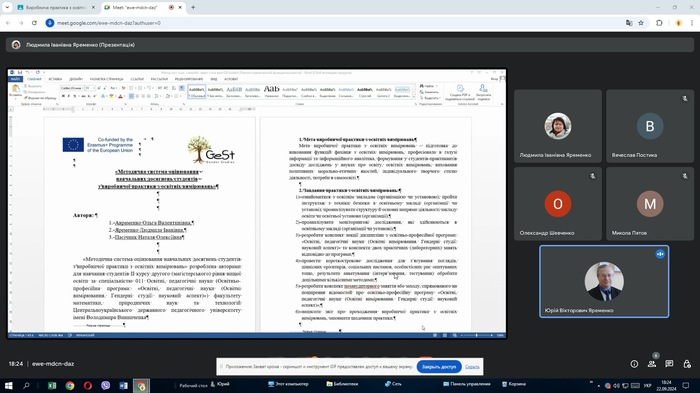
Task: Open the Chrome extensions puzzle icon
Action: click(x=659, y=23)
